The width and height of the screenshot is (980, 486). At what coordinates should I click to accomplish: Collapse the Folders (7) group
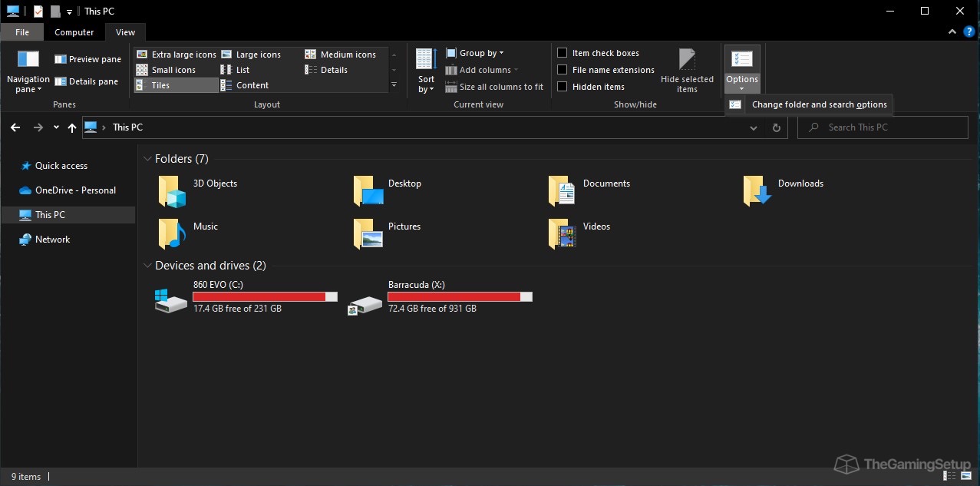click(x=147, y=159)
